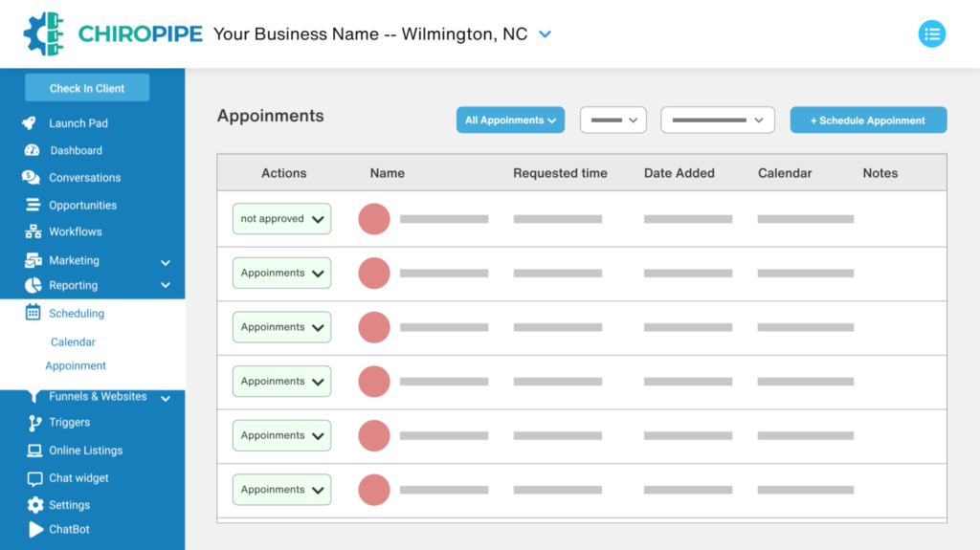Click the Check In Client button
980x550 pixels.
coord(87,88)
